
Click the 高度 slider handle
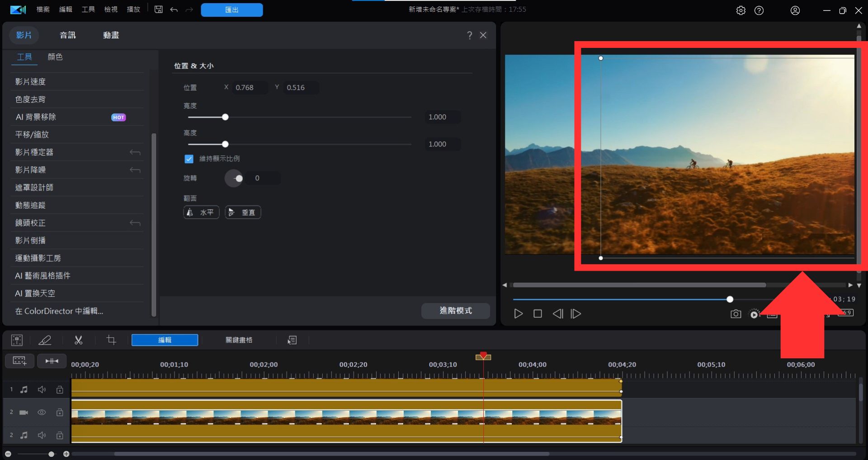click(225, 145)
